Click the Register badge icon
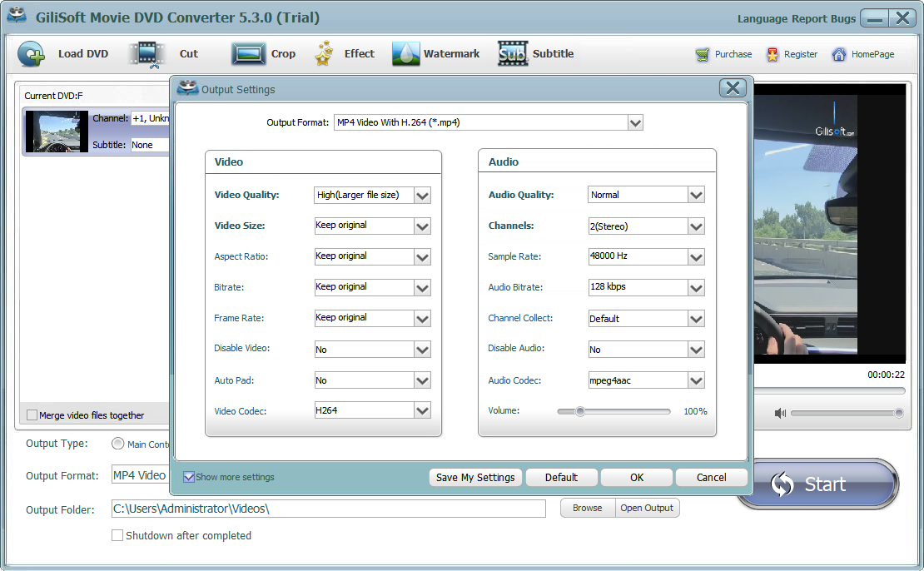 pos(772,55)
